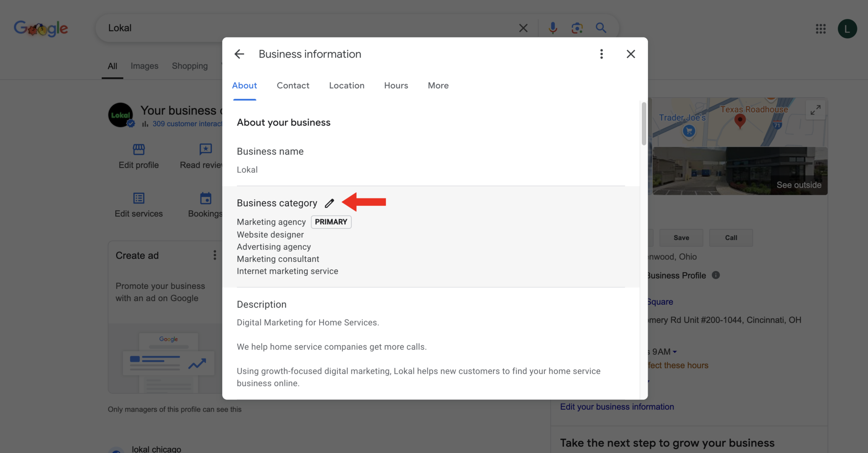Open Google Lens camera search
This screenshot has height=453, width=868.
pos(577,28)
